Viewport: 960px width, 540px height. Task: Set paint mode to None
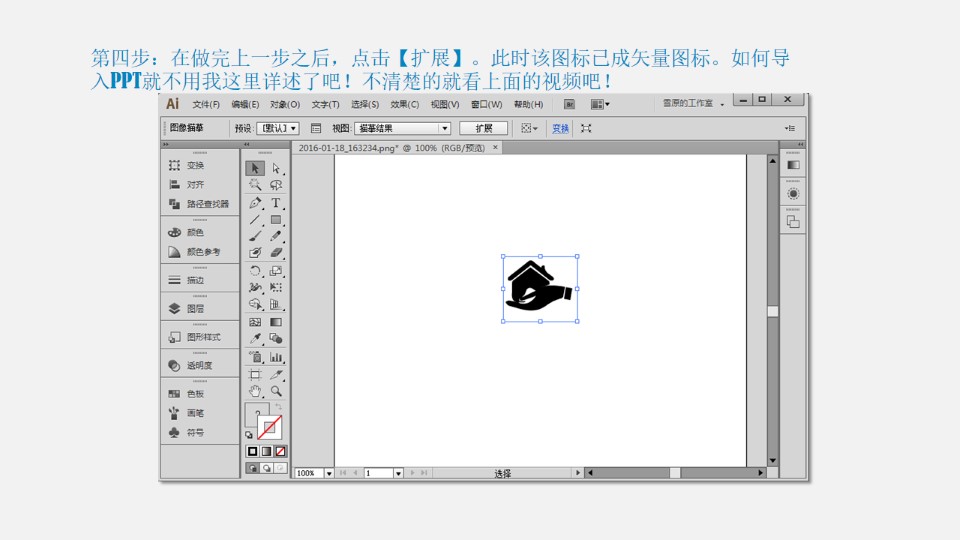pyautogui.click(x=280, y=451)
